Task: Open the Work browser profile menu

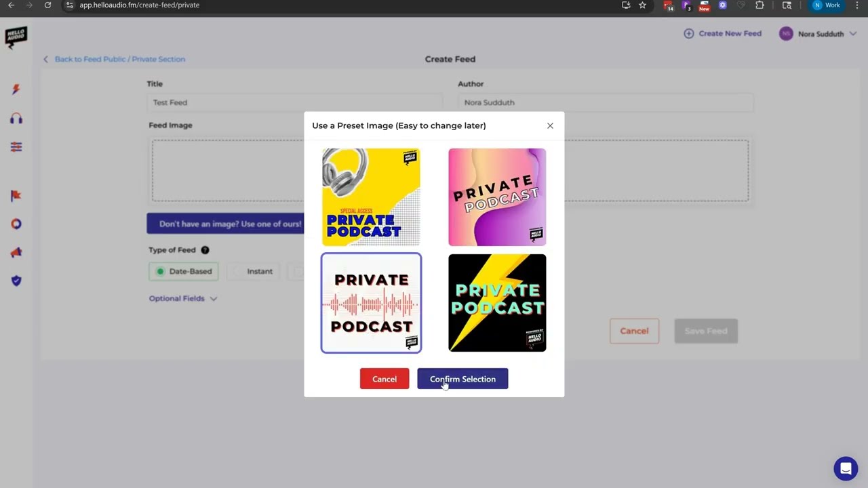Action: (x=827, y=5)
